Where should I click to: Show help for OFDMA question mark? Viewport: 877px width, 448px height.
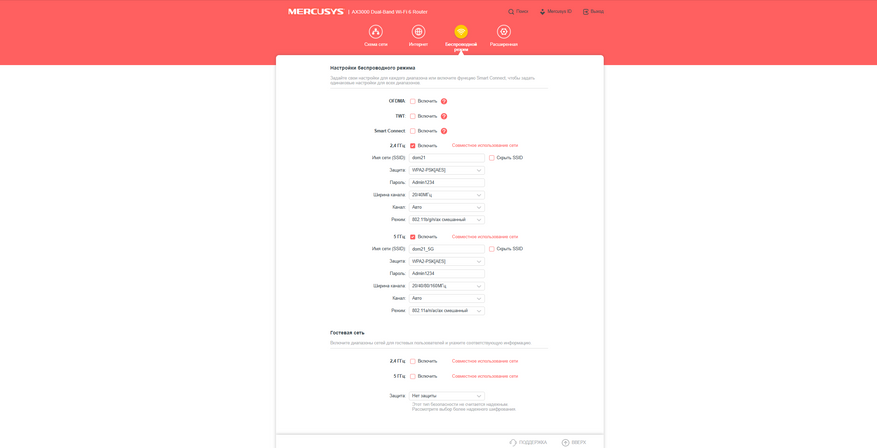(x=444, y=101)
